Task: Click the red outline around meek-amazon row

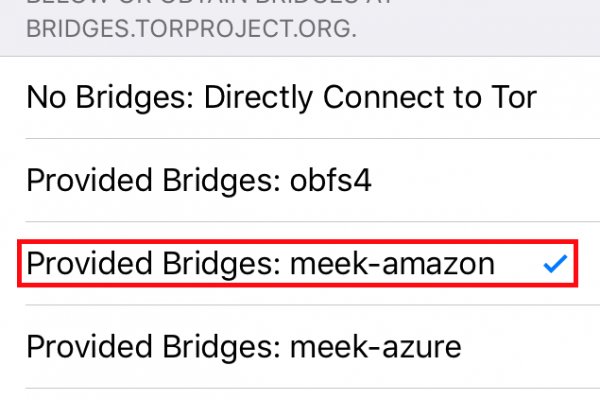Action: (x=300, y=241)
